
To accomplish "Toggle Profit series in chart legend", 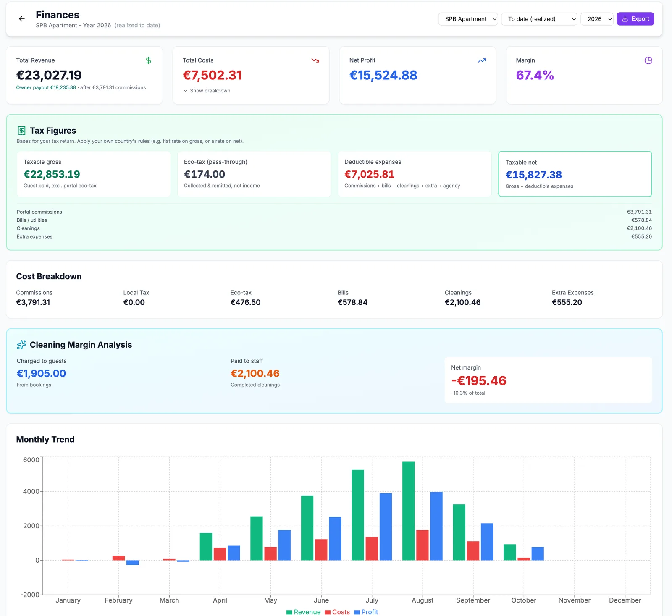I will (x=366, y=612).
